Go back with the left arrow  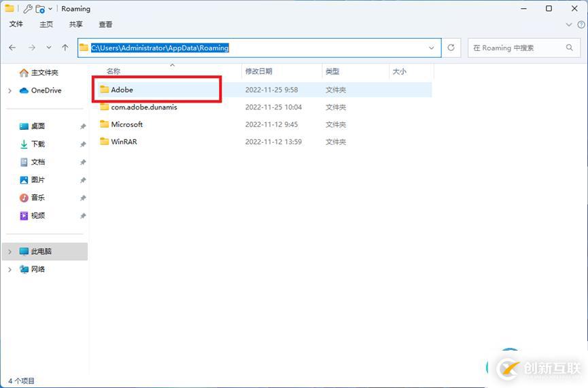click(12, 48)
